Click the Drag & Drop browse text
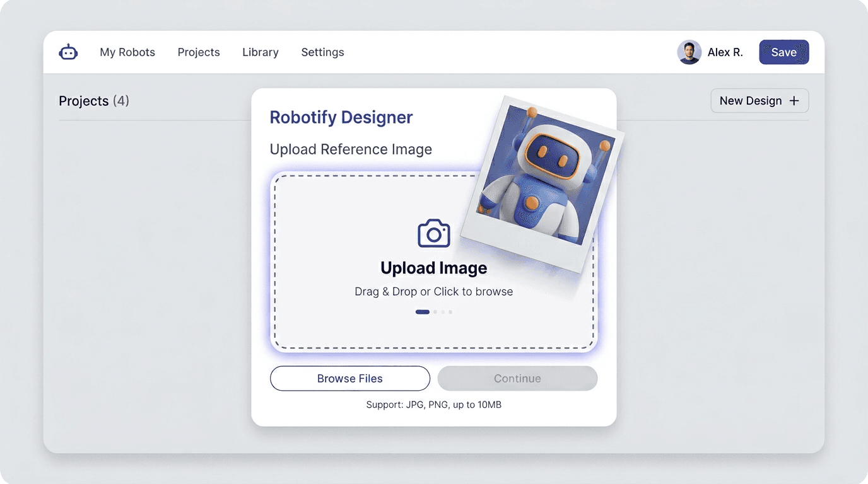The height and width of the screenshot is (484, 868). pos(433,291)
